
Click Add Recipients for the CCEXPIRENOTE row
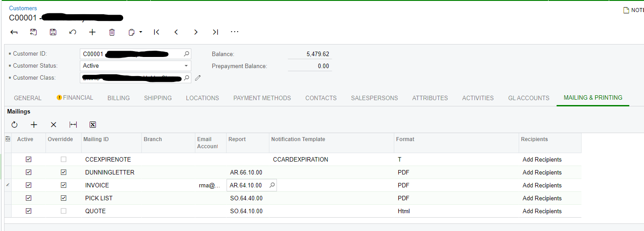542,159
